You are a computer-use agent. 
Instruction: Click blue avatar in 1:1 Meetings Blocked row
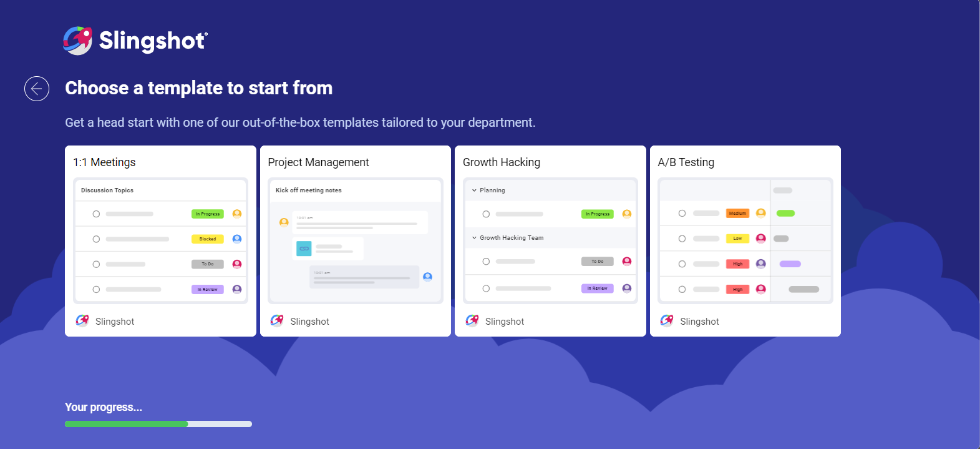[237, 239]
